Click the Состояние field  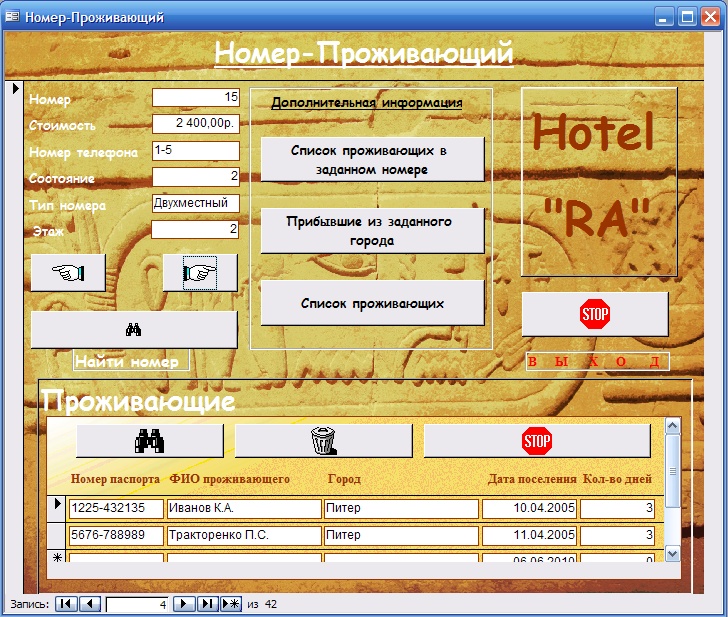point(196,176)
